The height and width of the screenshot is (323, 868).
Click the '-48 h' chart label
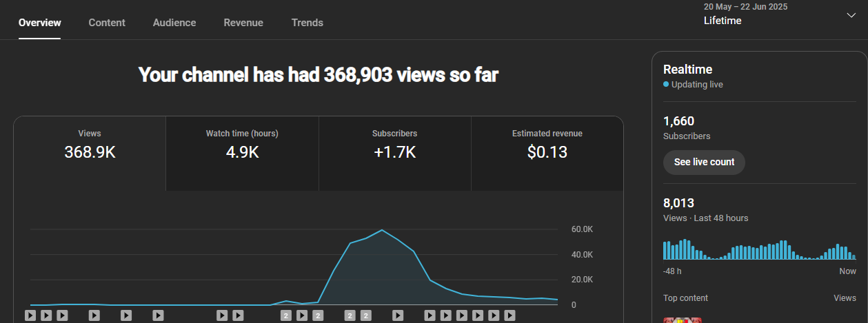pyautogui.click(x=672, y=271)
